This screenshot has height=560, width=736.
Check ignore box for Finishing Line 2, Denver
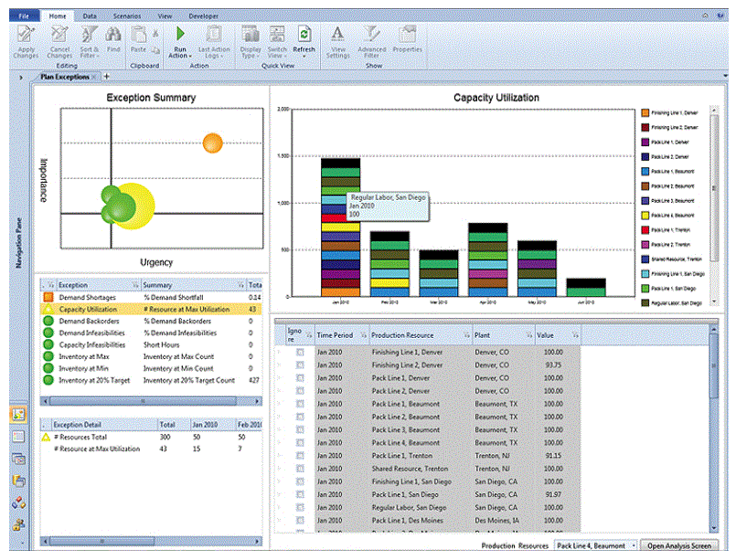300,365
